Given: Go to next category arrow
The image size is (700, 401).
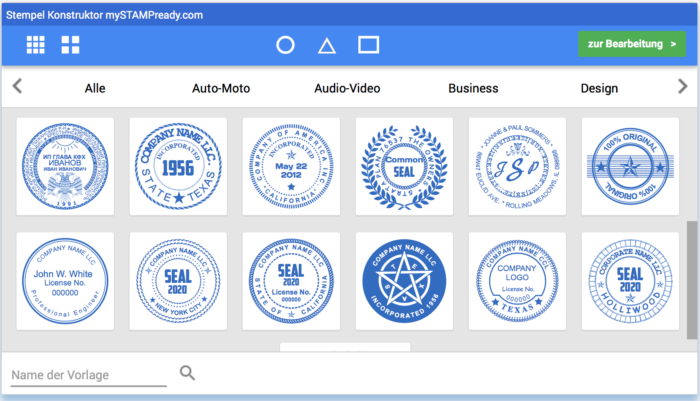Looking at the screenshot, I should point(683,86).
